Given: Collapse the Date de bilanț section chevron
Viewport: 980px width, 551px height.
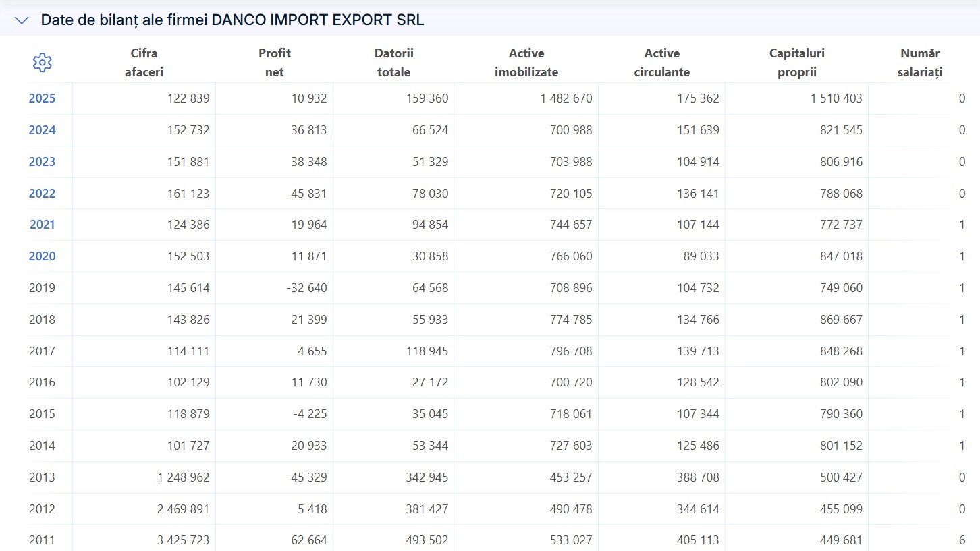Looking at the screenshot, I should point(22,20).
